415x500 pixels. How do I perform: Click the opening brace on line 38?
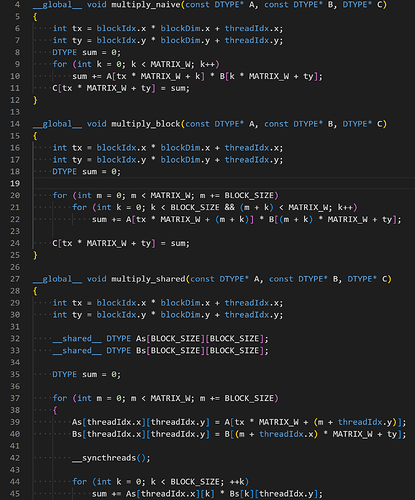(x=55, y=410)
